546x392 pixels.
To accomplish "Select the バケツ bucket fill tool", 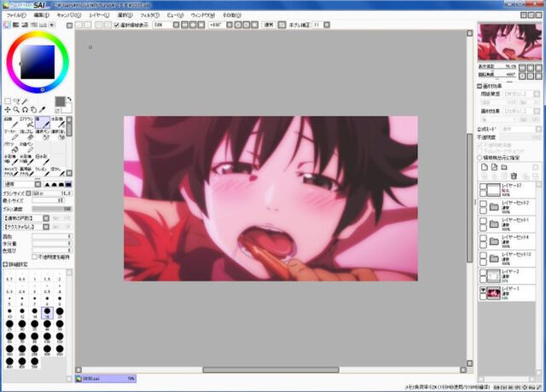I will click(11, 147).
